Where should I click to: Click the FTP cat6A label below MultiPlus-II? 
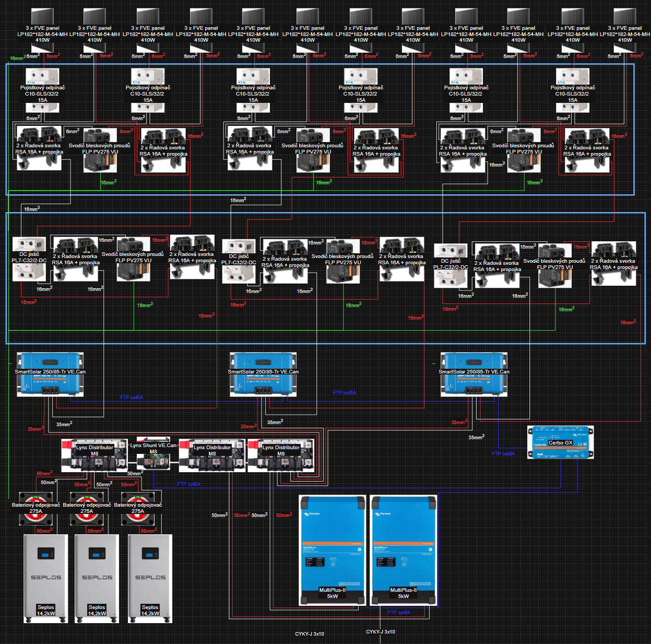399,613
